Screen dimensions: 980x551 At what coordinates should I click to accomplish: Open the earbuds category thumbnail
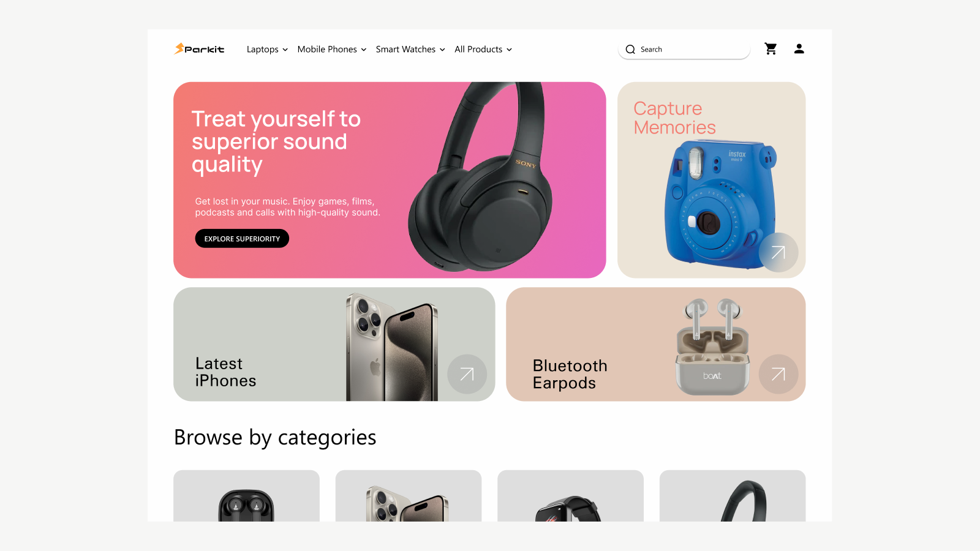coord(246,496)
